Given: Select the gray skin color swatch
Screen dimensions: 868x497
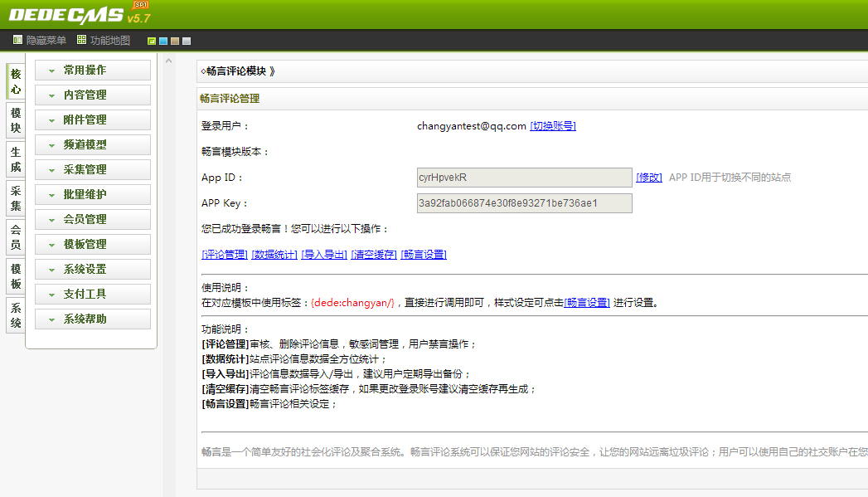Looking at the screenshot, I should (187, 41).
